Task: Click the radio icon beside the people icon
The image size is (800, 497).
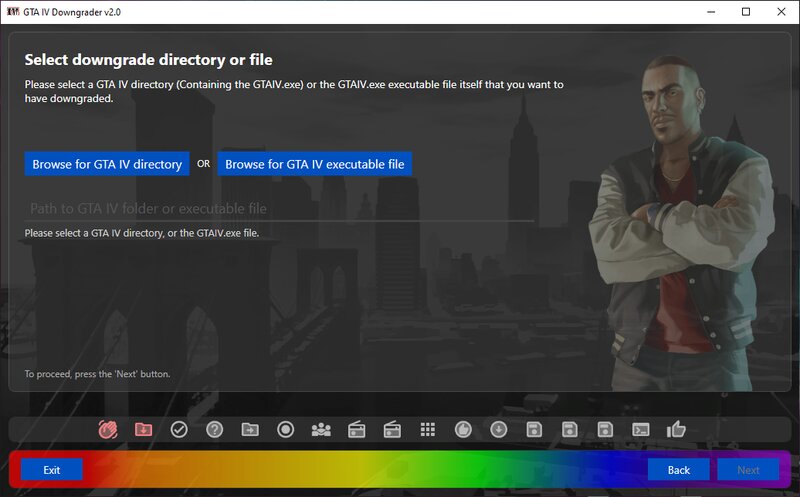Action: (x=357, y=429)
